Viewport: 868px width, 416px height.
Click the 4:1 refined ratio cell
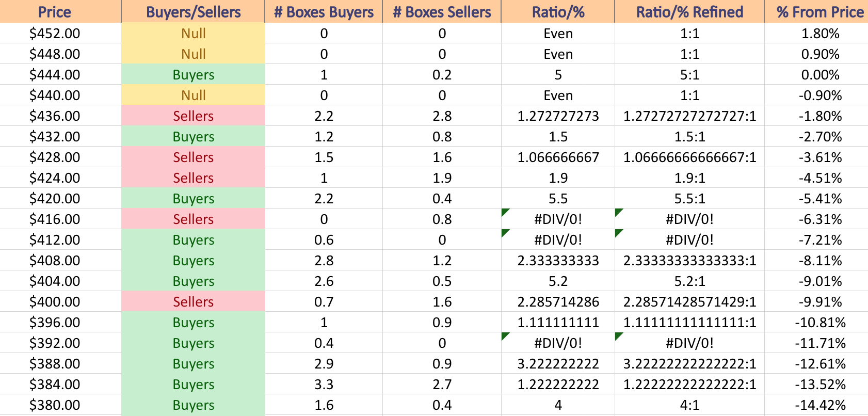point(689,405)
